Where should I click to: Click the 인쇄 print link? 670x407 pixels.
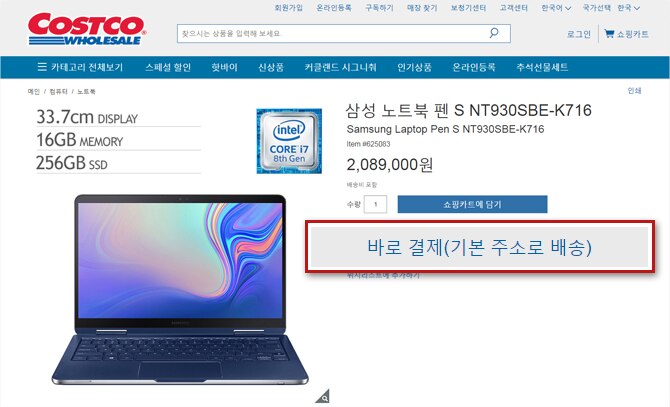click(x=634, y=91)
